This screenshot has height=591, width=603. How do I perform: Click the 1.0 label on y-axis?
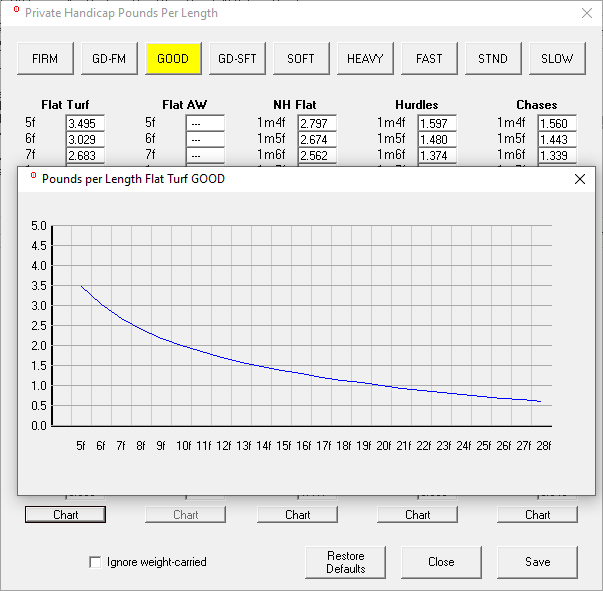(39, 386)
